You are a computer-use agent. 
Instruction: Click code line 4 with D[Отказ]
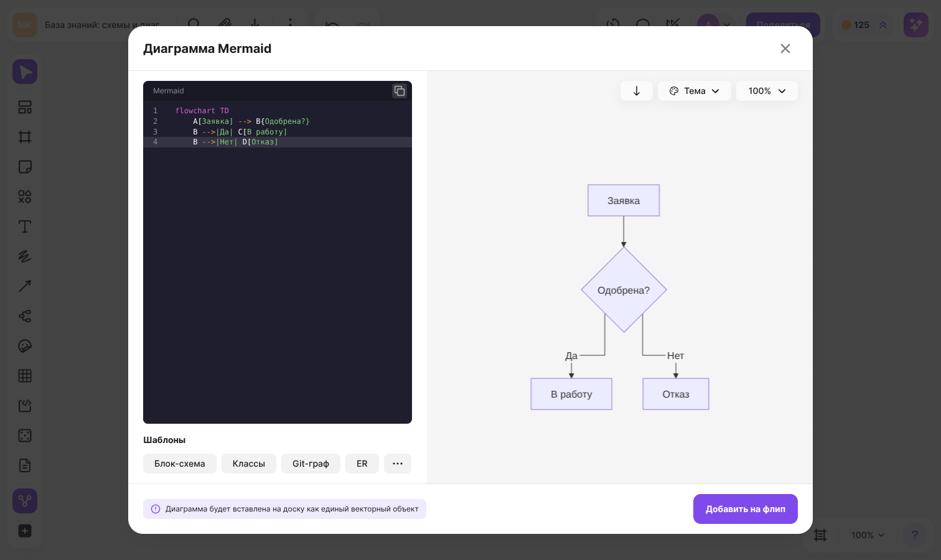278,142
